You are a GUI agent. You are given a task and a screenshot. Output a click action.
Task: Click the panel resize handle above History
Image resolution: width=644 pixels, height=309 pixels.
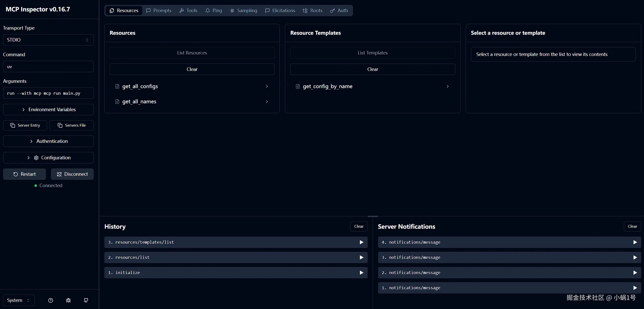[373, 216]
